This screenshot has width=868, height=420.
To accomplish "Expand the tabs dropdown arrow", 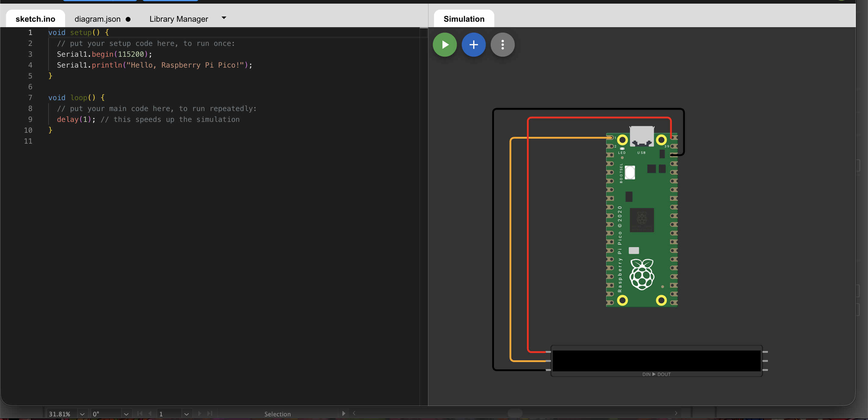I will point(224,18).
